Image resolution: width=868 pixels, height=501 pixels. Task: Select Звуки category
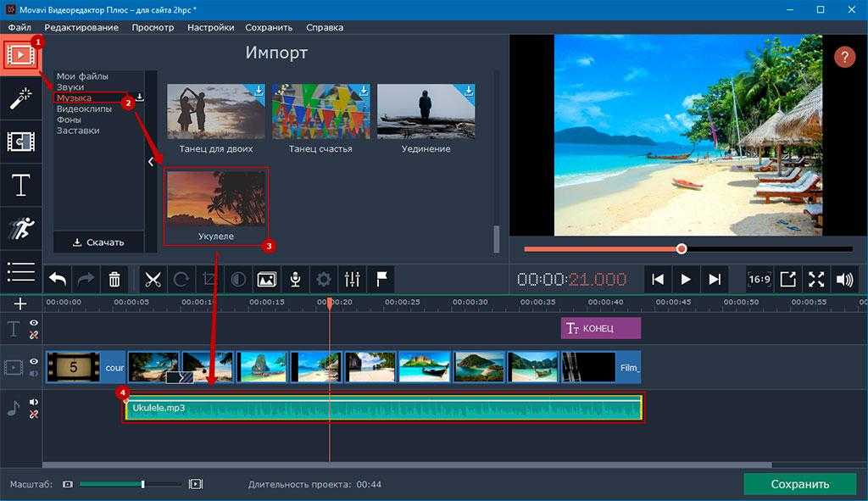pyautogui.click(x=70, y=87)
